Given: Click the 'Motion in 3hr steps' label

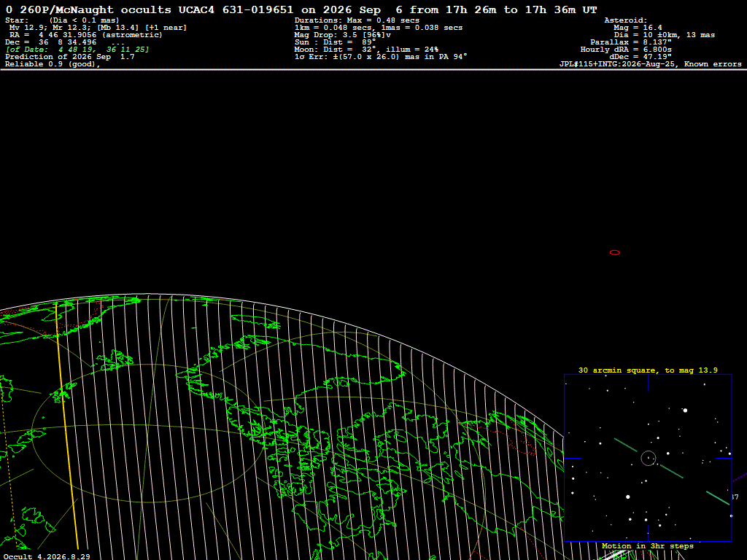Looking at the screenshot, I should [x=648, y=545].
